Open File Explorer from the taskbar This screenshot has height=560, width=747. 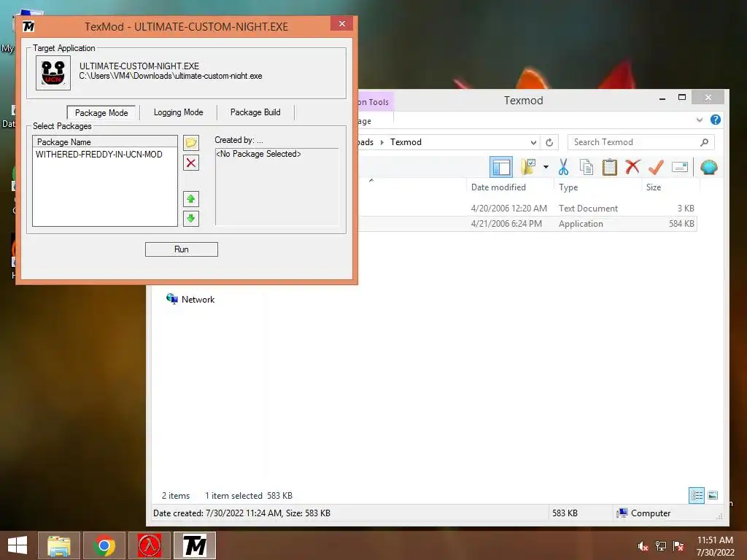(x=58, y=545)
